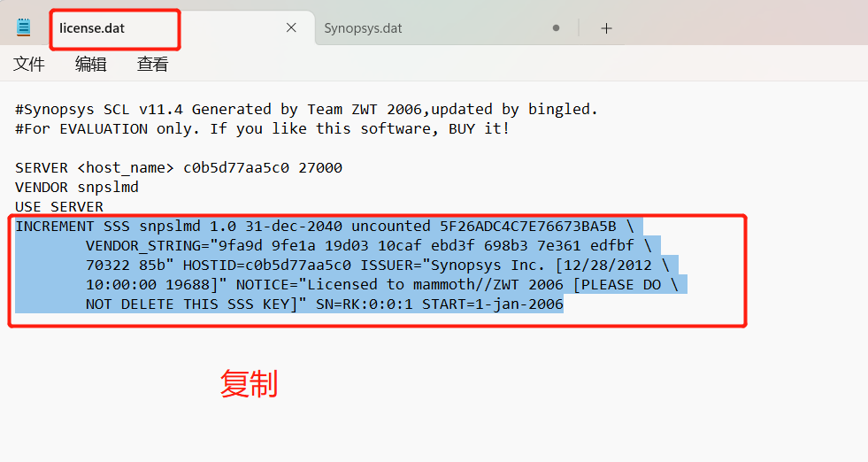Viewport: 868px width, 462px height.
Task: Click the START=1-jan-2006 text
Action: click(x=493, y=304)
